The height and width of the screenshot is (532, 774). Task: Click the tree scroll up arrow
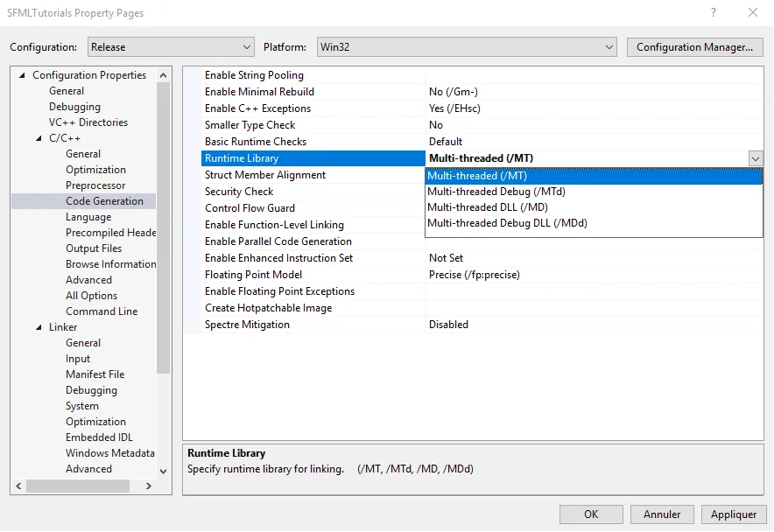(164, 75)
